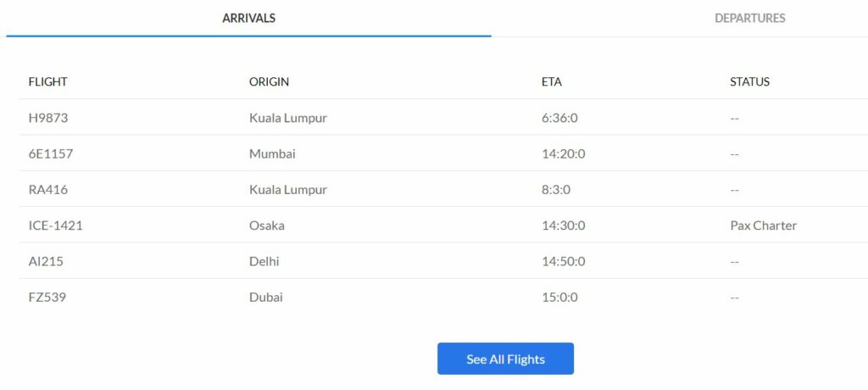The image size is (868, 390).
Task: Click the Dubai origin cell
Action: click(265, 298)
